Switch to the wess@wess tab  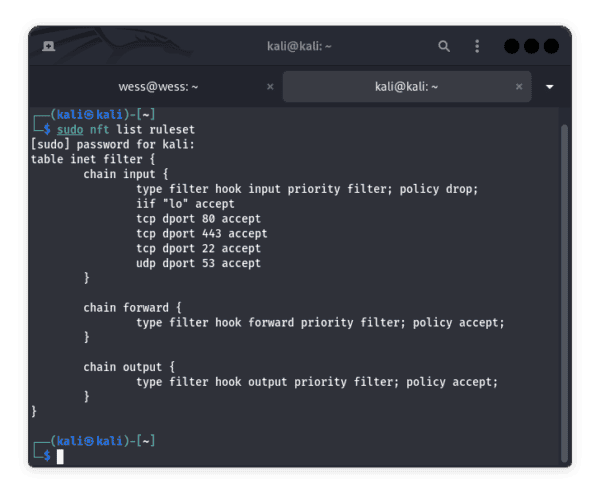(x=160, y=87)
